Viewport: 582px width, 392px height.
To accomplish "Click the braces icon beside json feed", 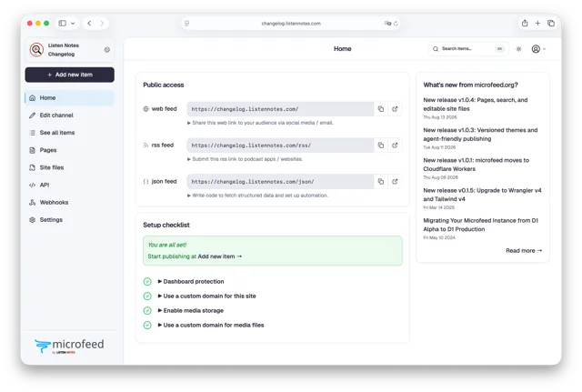I will point(145,182).
